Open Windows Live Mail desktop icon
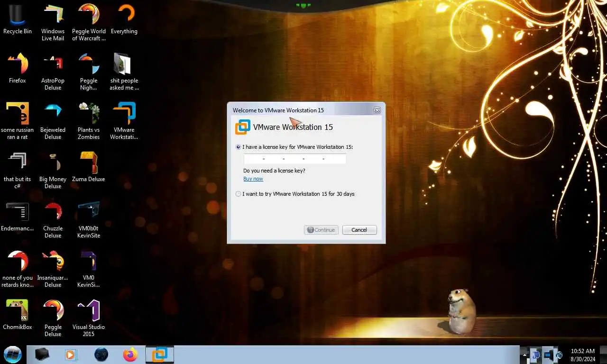 53,23
